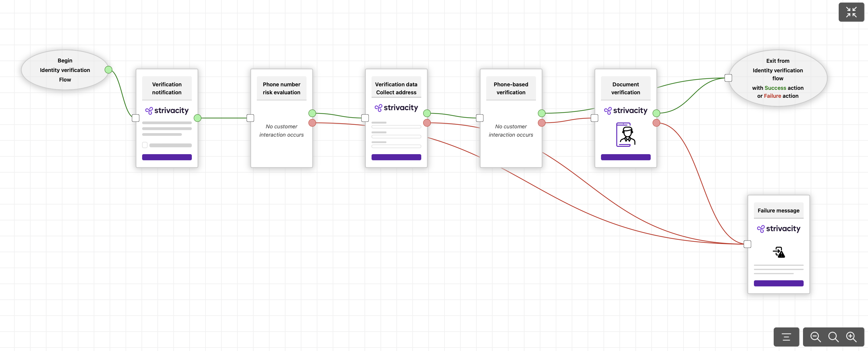
Task: Click the Exit from Identity verification flow node
Action: point(778,78)
